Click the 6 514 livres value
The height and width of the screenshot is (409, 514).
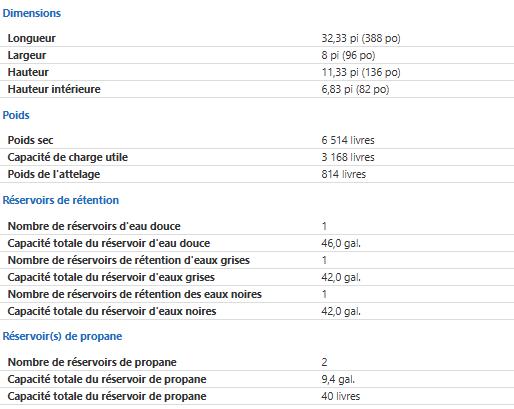348,140
